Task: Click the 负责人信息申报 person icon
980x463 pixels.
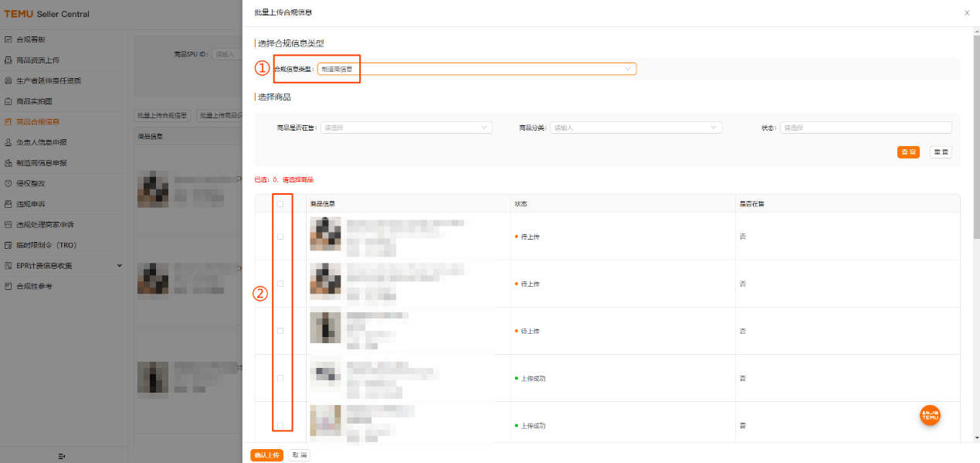Action: click(8, 142)
